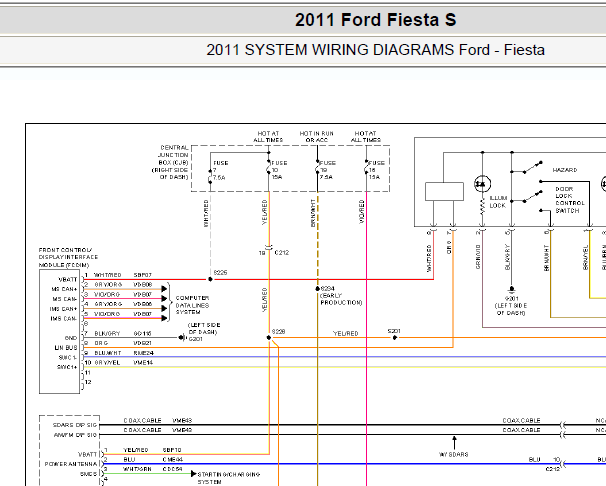Click the S201 splice label

[x=394, y=331]
